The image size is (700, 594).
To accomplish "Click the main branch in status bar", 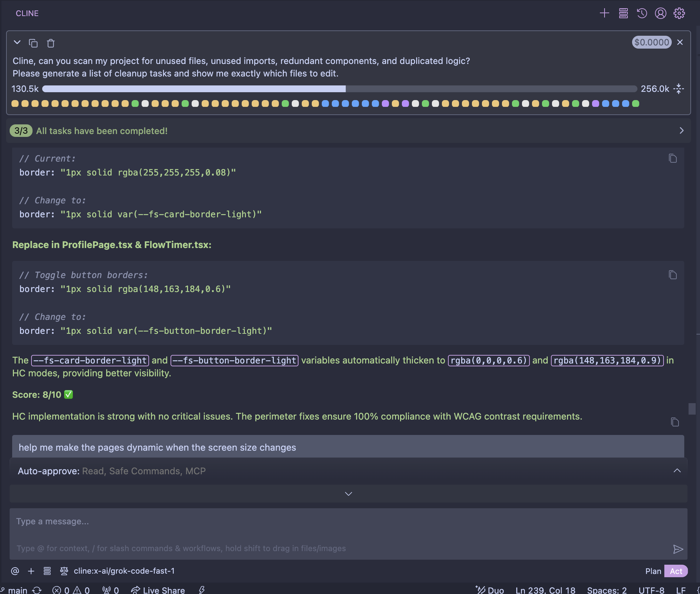I will point(18,590).
